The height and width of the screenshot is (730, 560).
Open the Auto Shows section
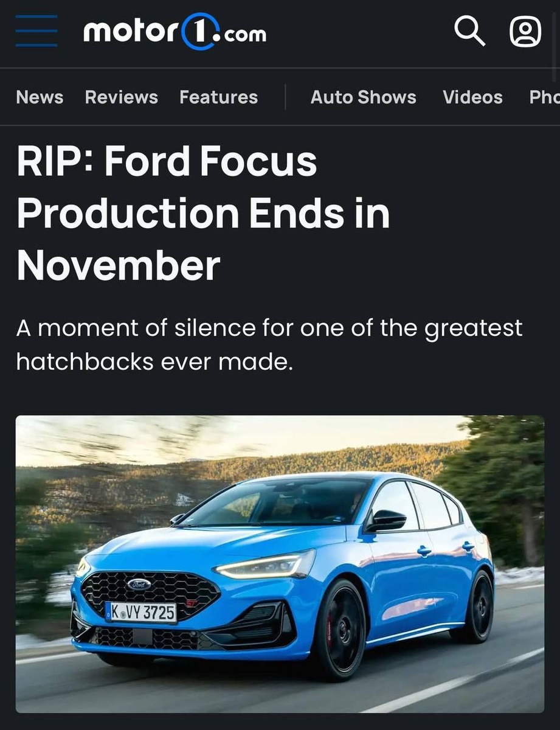pos(364,97)
